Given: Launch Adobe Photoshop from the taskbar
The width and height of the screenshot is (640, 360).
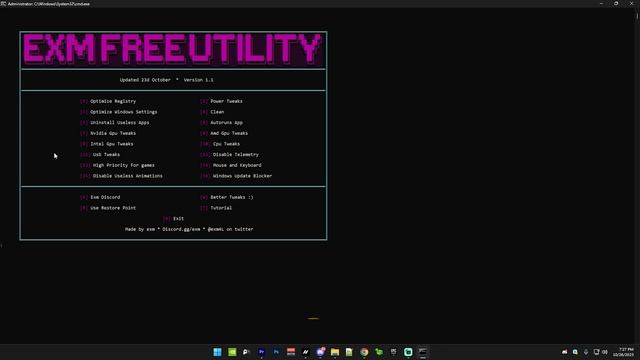Looking at the screenshot, I should tap(276, 352).
